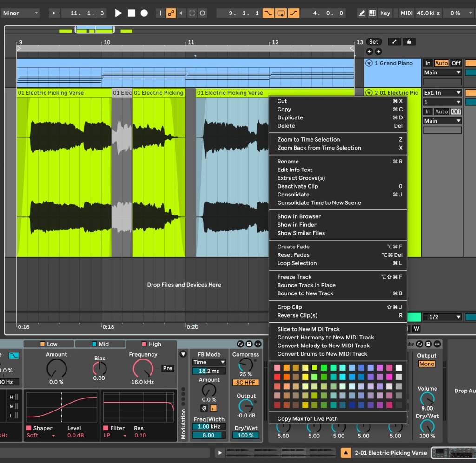Click the Record button in the transport bar
Image resolution: width=476 pixels, height=463 pixels.
[x=143, y=13]
